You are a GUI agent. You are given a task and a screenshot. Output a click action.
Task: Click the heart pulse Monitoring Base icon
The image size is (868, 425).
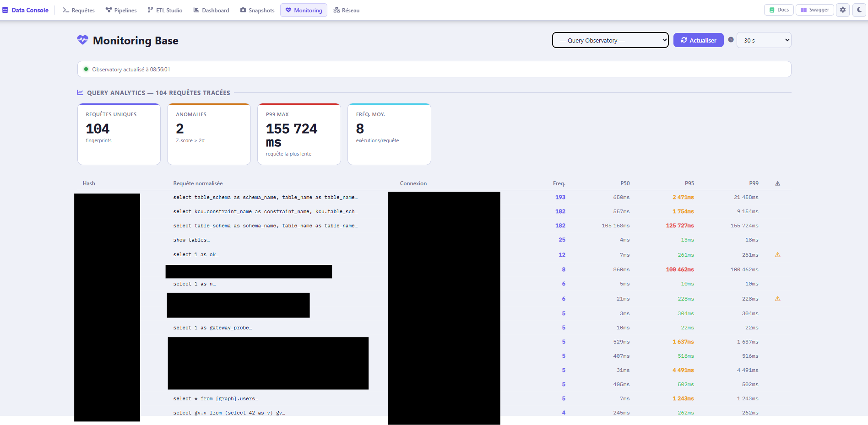(x=82, y=40)
